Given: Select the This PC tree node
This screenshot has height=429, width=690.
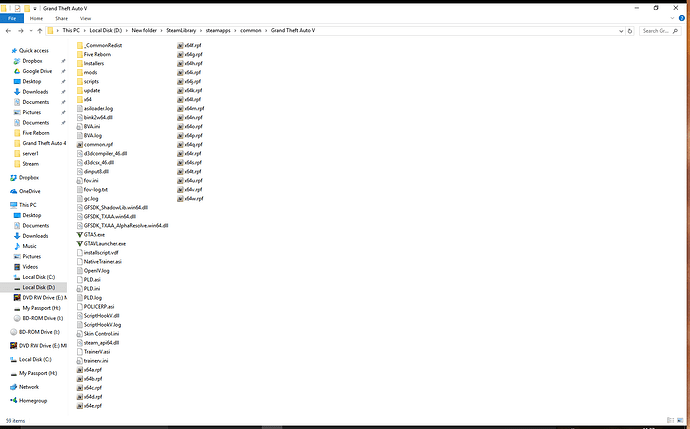Looking at the screenshot, I should 23,205.
